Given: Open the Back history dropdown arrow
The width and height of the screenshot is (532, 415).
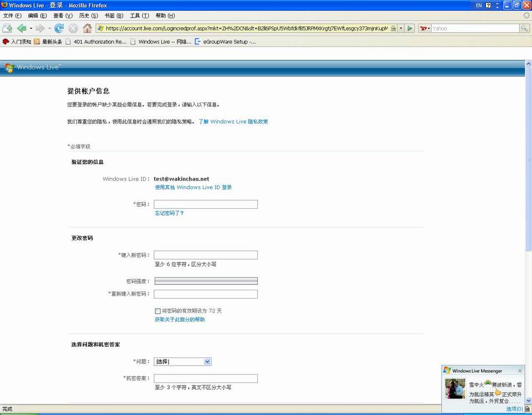Looking at the screenshot, I should coord(31,28).
